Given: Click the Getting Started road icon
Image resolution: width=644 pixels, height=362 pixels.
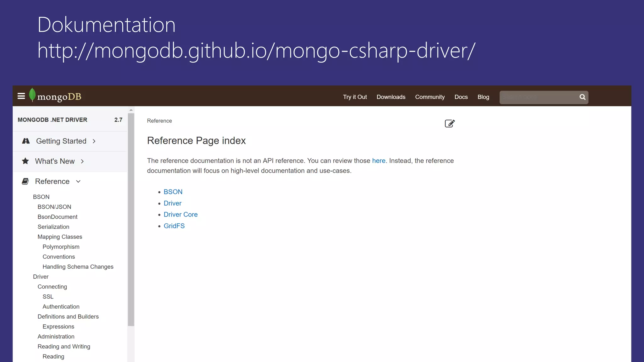Looking at the screenshot, I should (26, 141).
